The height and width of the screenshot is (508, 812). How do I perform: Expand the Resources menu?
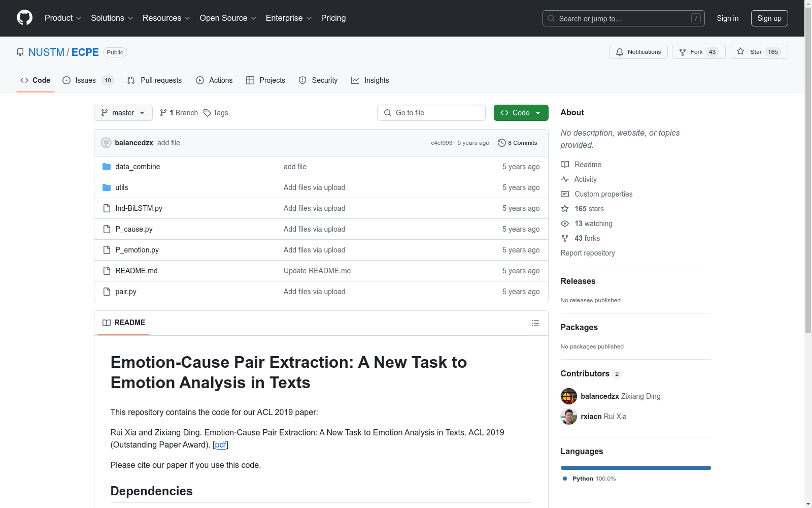tap(166, 18)
